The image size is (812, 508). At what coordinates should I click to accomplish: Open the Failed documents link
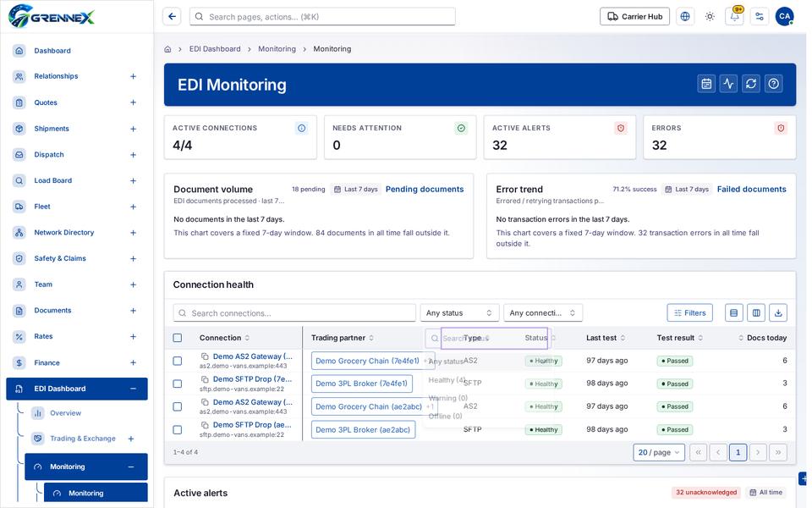click(x=751, y=189)
